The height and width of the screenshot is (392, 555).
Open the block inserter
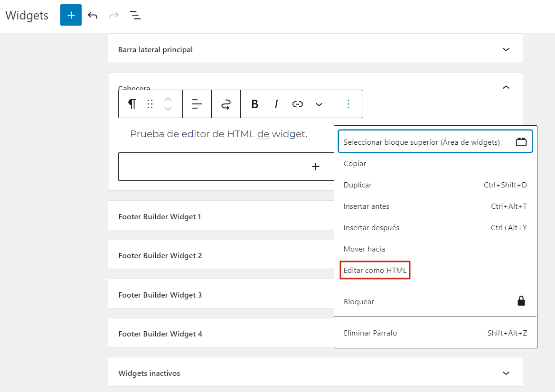pos(71,15)
